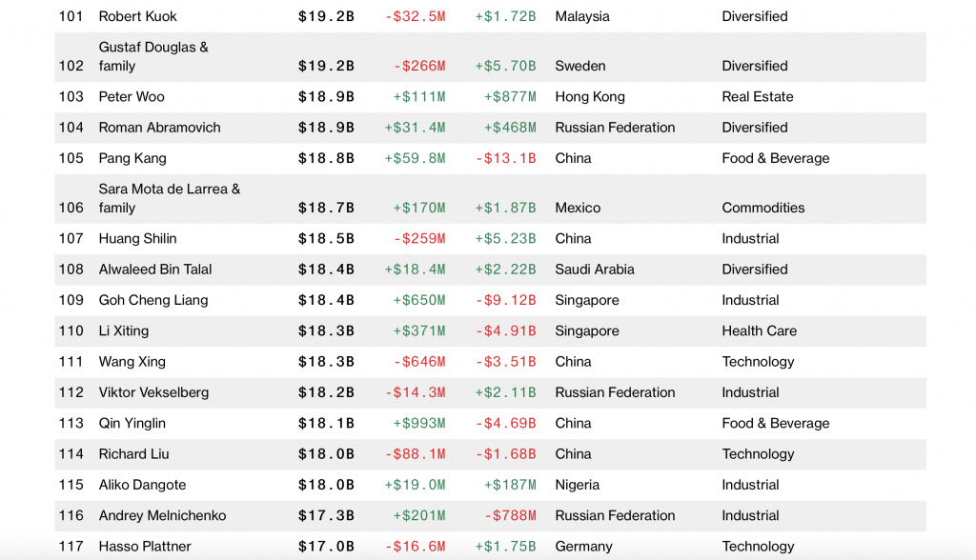This screenshot has height=560, width=976.
Task: Select Wang Xing at rank 111
Action: [132, 362]
